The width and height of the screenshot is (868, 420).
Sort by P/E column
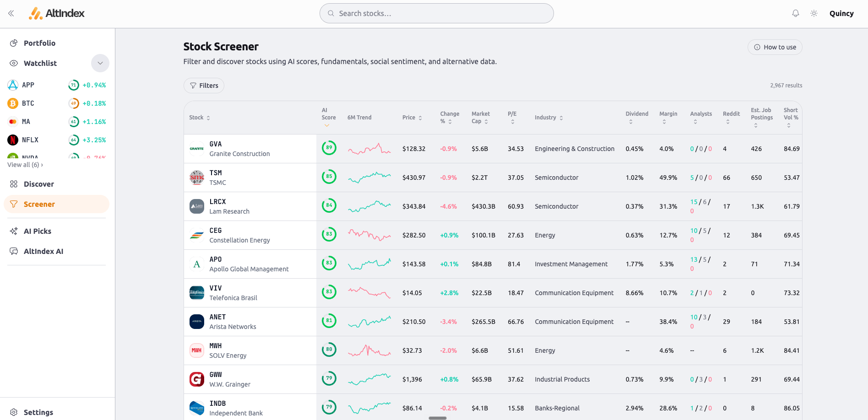[512, 118]
